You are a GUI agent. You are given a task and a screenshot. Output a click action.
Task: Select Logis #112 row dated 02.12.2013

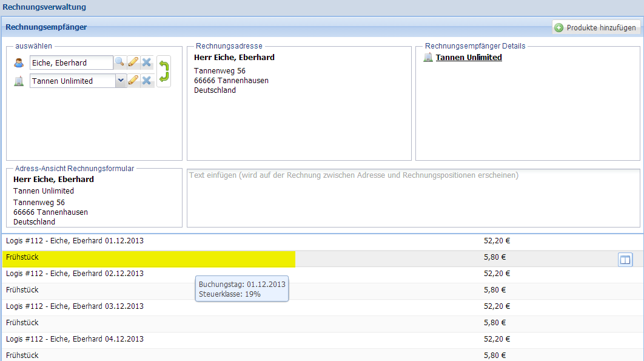(x=75, y=274)
